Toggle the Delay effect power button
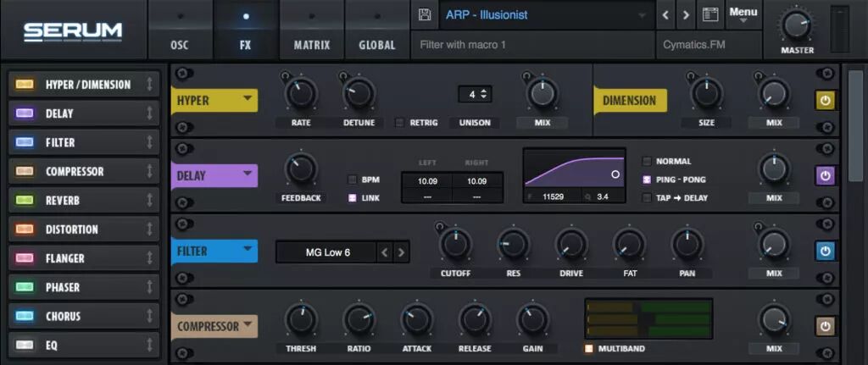This screenshot has width=868, height=365. click(x=825, y=176)
